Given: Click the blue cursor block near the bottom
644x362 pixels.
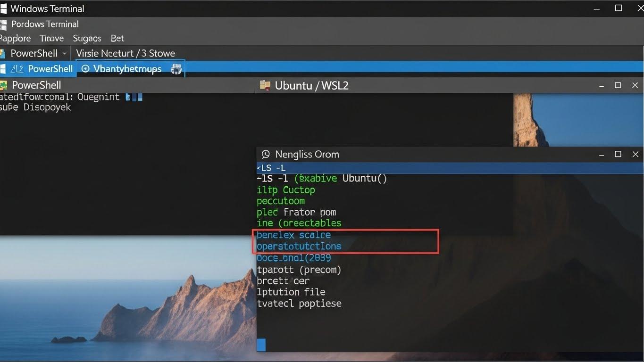Looking at the screenshot, I should pos(261,345).
